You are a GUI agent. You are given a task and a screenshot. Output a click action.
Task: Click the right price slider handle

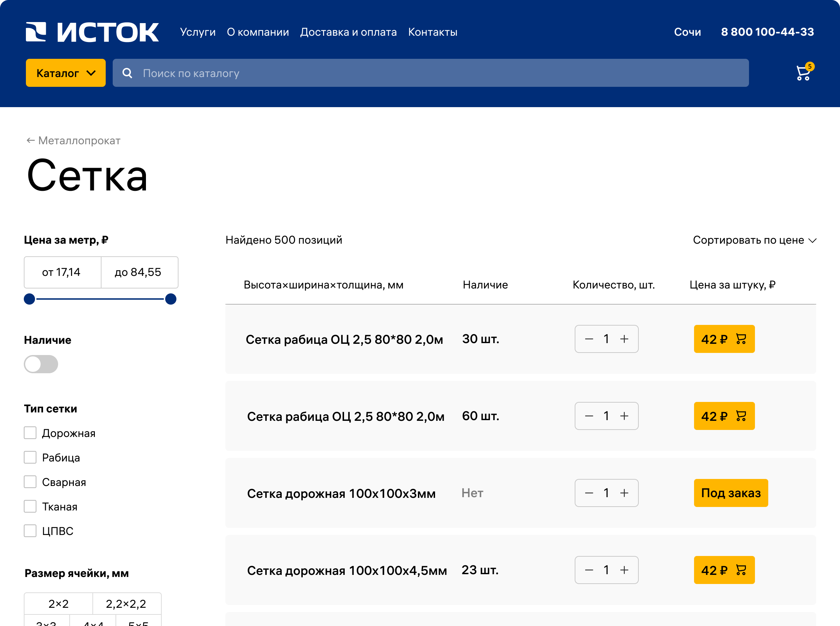171,299
